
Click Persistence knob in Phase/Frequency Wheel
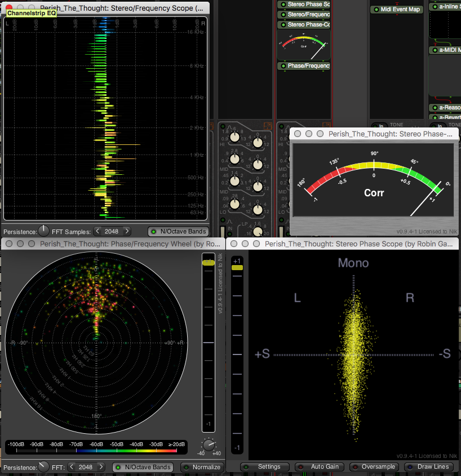pos(43,466)
